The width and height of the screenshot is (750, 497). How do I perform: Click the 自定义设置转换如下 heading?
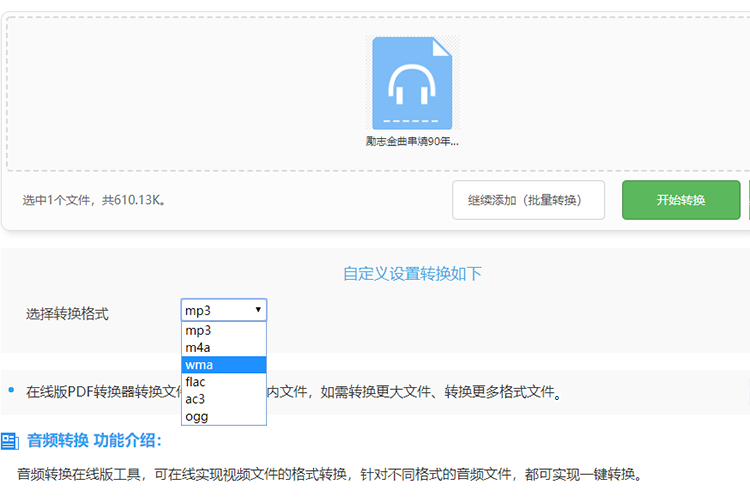(412, 274)
